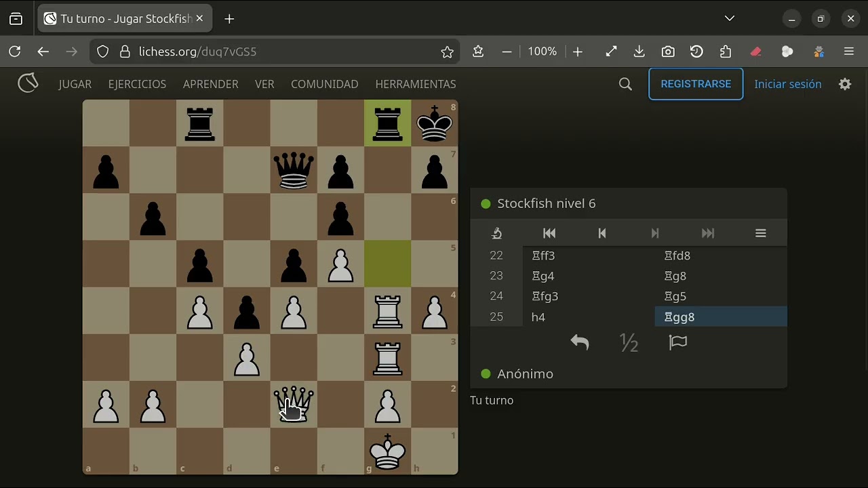The height and width of the screenshot is (488, 868).
Task: Click the REGISTRARSE button
Action: pyautogui.click(x=696, y=84)
